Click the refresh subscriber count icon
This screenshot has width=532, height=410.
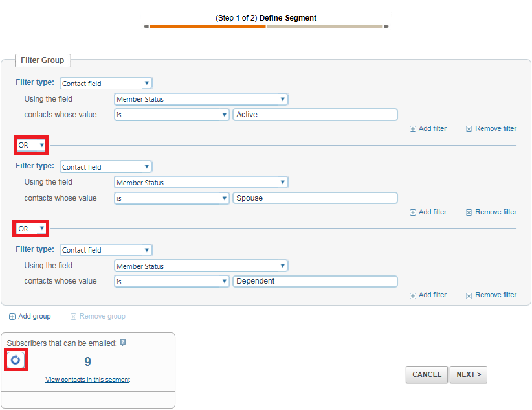(x=16, y=360)
